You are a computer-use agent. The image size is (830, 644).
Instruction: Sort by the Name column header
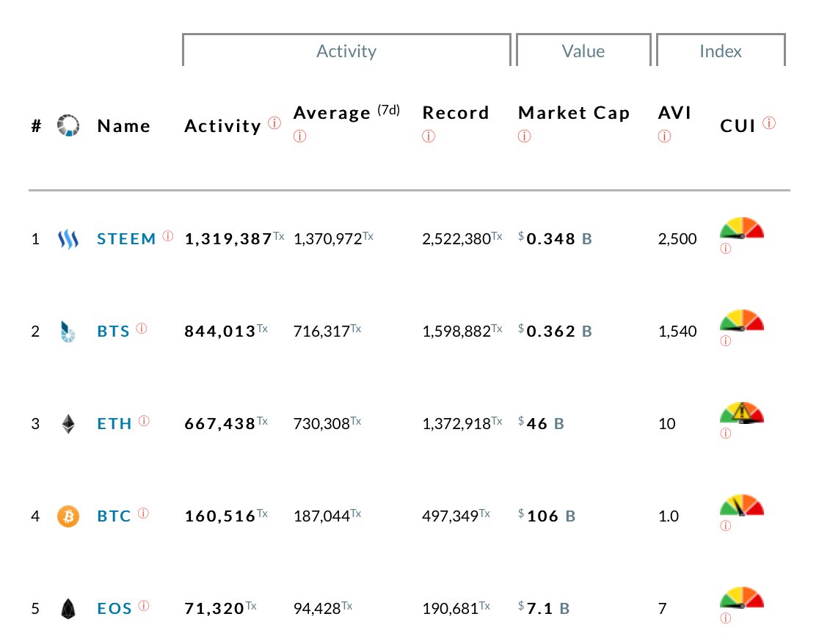pos(124,126)
